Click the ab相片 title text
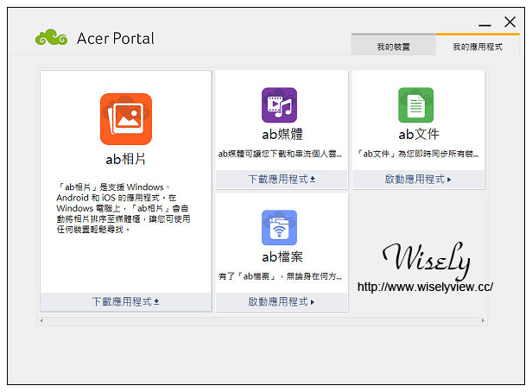This screenshot has height=392, width=532. tap(125, 159)
